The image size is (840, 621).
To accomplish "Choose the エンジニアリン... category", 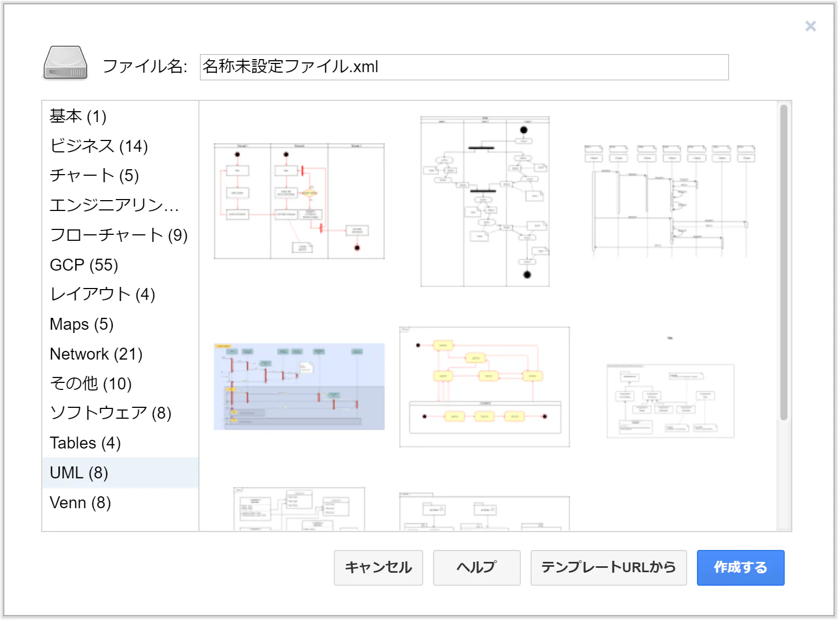I will click(120, 205).
